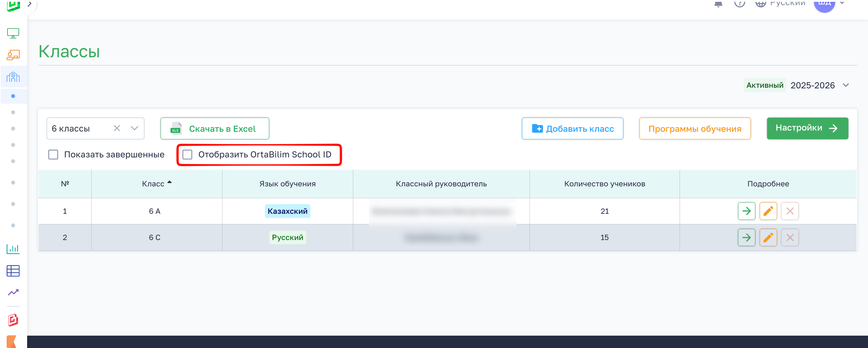The height and width of the screenshot is (348, 868).
Task: Open Программы обучения
Action: pos(695,128)
